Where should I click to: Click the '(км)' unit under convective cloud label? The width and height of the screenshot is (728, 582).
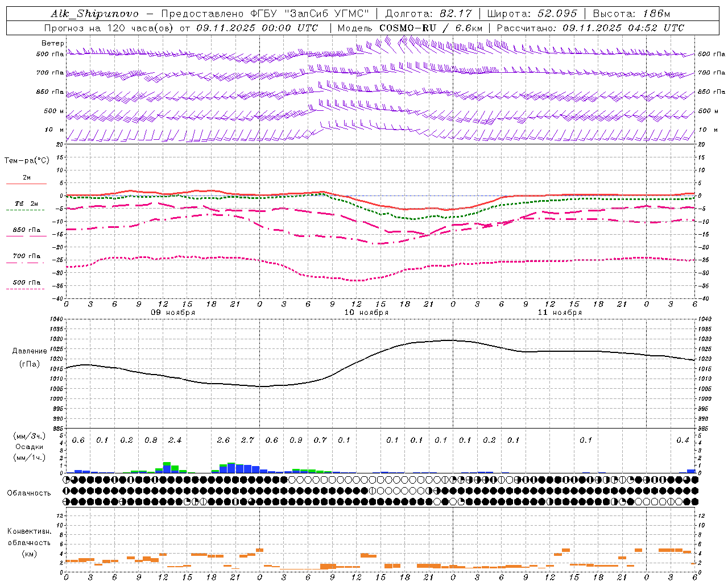(29, 554)
